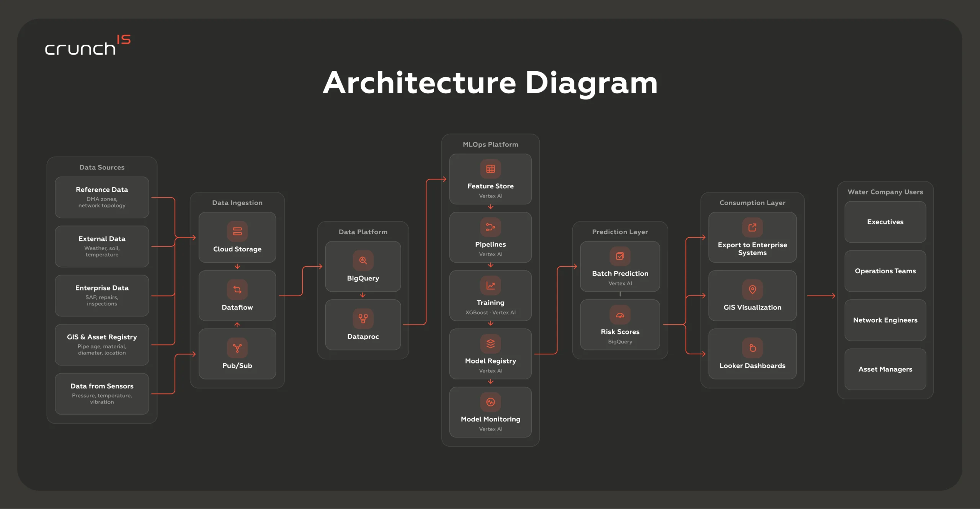Click the Dataproc label
Viewport: 980px width, 509px height.
pos(363,337)
